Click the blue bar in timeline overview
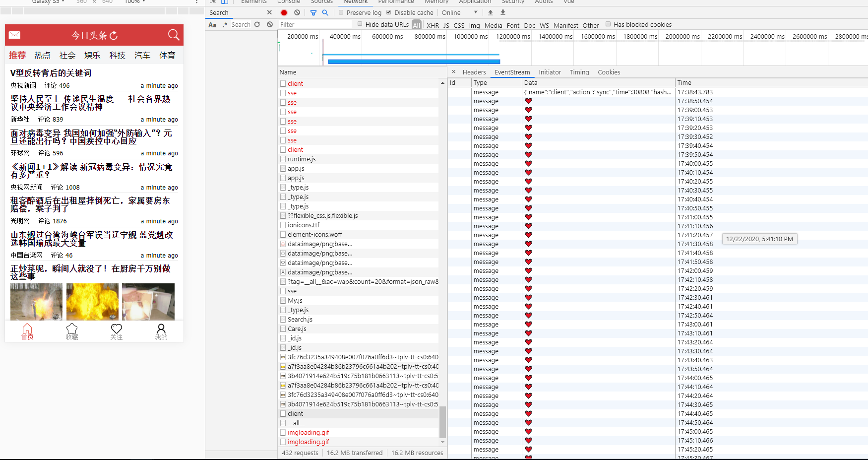This screenshot has width=868, height=460. point(414,62)
